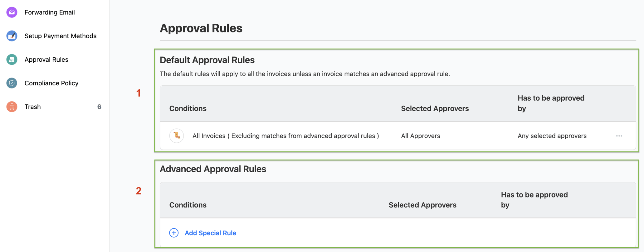Click the Approval Rules page heading

201,28
